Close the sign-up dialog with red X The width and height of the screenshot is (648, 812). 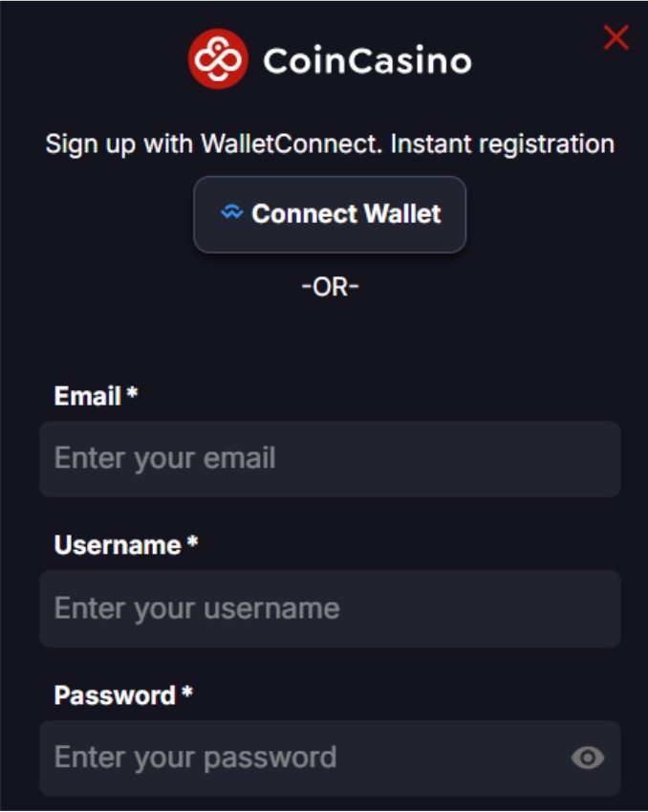[616, 37]
